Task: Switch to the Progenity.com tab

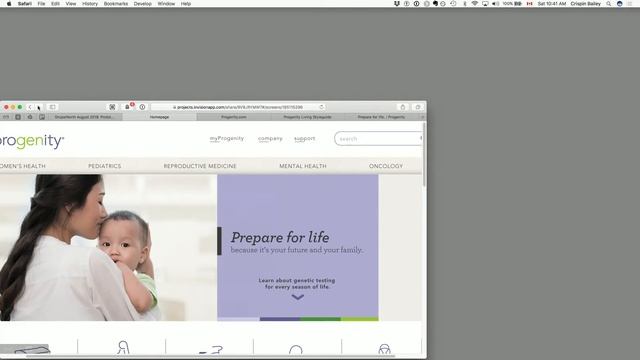Action: pos(233,117)
